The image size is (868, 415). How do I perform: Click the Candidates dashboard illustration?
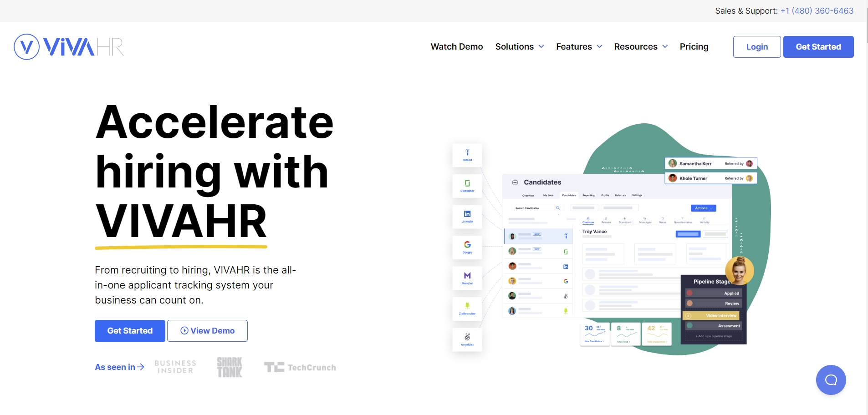pos(617,246)
